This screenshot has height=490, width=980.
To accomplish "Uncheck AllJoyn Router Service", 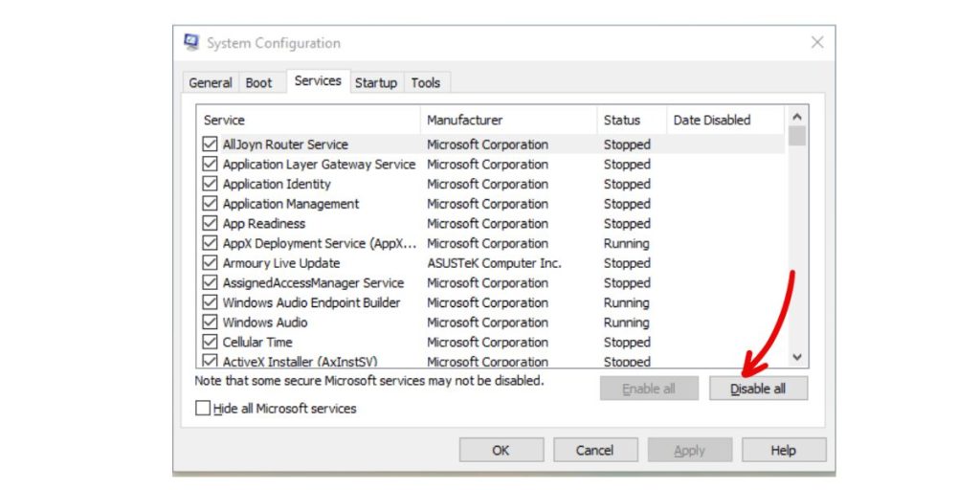I will 210,145.
